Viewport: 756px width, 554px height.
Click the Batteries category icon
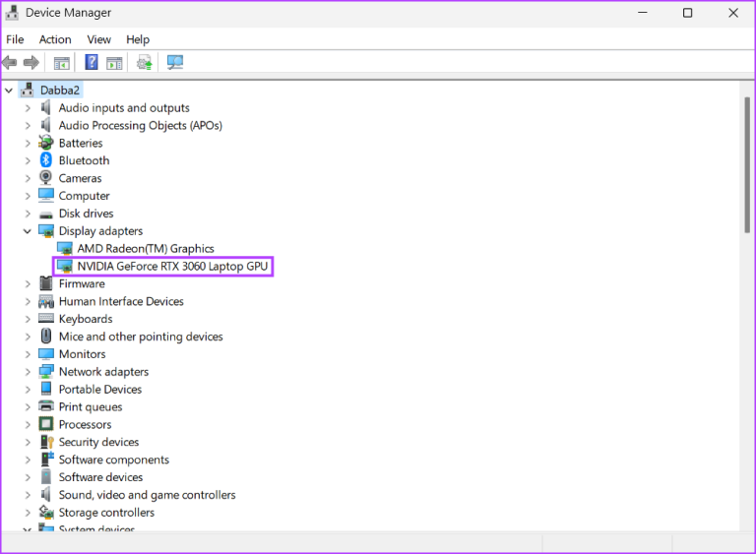coord(46,143)
